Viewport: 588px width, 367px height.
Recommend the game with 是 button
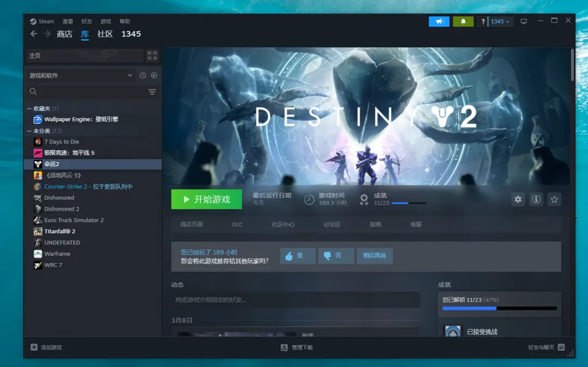[297, 256]
